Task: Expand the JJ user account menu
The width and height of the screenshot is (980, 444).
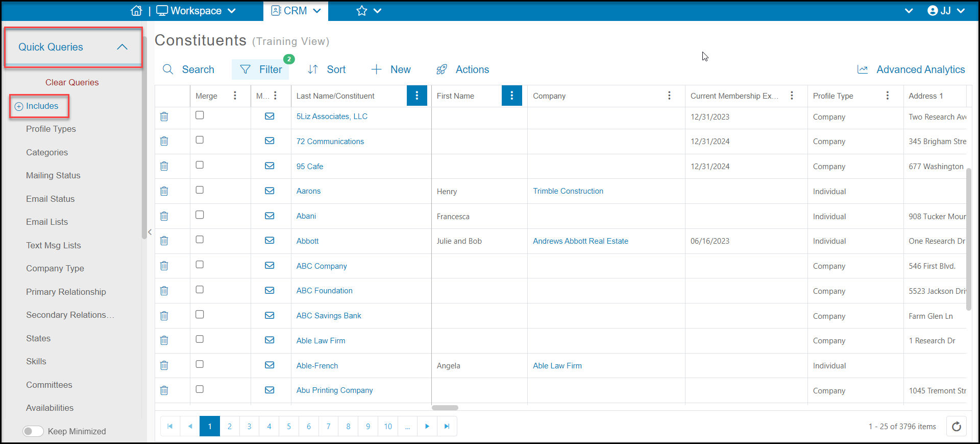Action: (946, 11)
